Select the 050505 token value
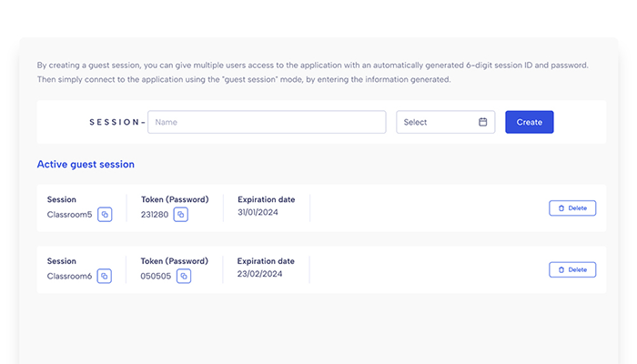Viewport: 637px width, 364px height. click(156, 277)
